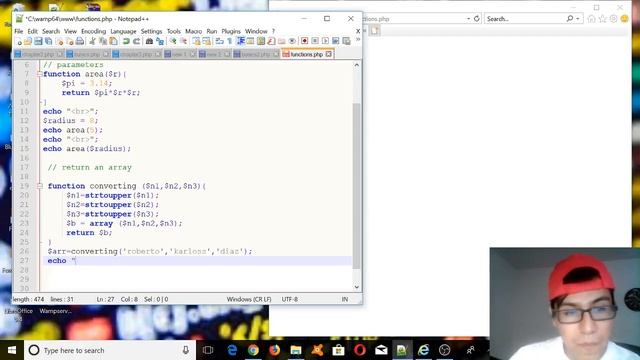Open the Run menu

pos(212,31)
